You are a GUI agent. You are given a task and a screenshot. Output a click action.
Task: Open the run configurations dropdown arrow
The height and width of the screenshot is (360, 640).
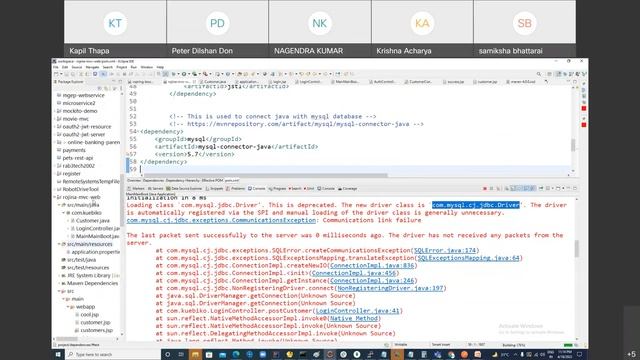(x=189, y=74)
